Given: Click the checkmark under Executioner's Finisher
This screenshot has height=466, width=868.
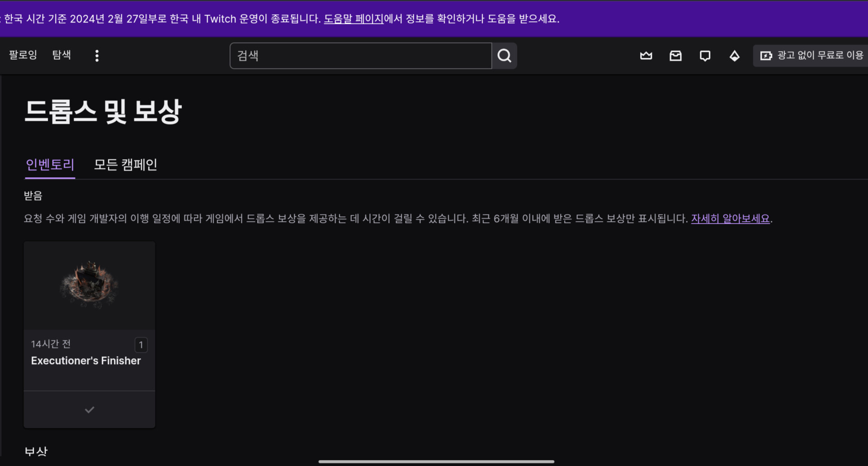Looking at the screenshot, I should pos(89,409).
